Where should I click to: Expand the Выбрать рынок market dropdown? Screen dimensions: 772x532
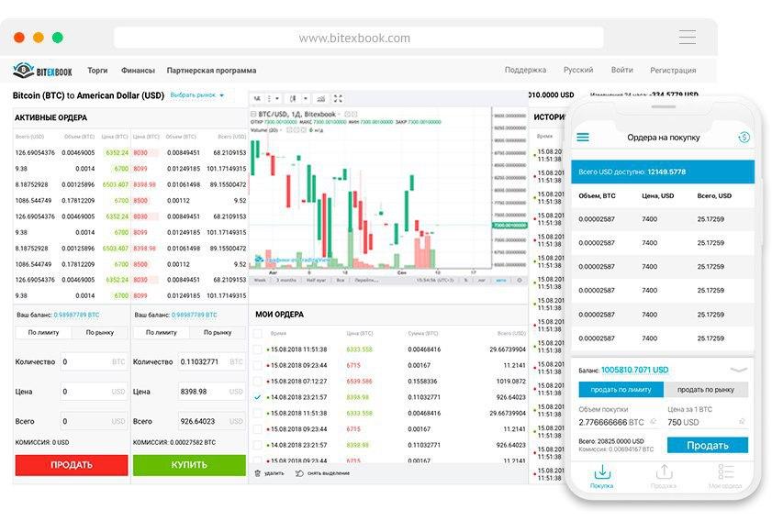197,95
